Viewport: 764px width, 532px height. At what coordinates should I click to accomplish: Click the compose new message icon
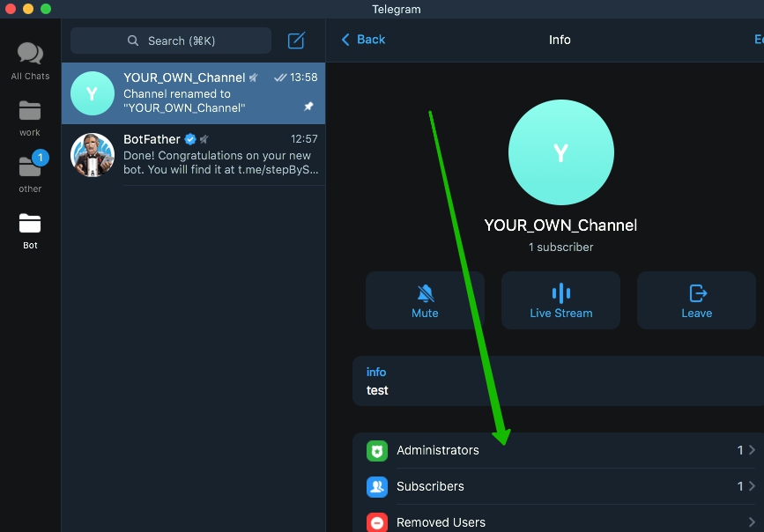pyautogui.click(x=296, y=41)
